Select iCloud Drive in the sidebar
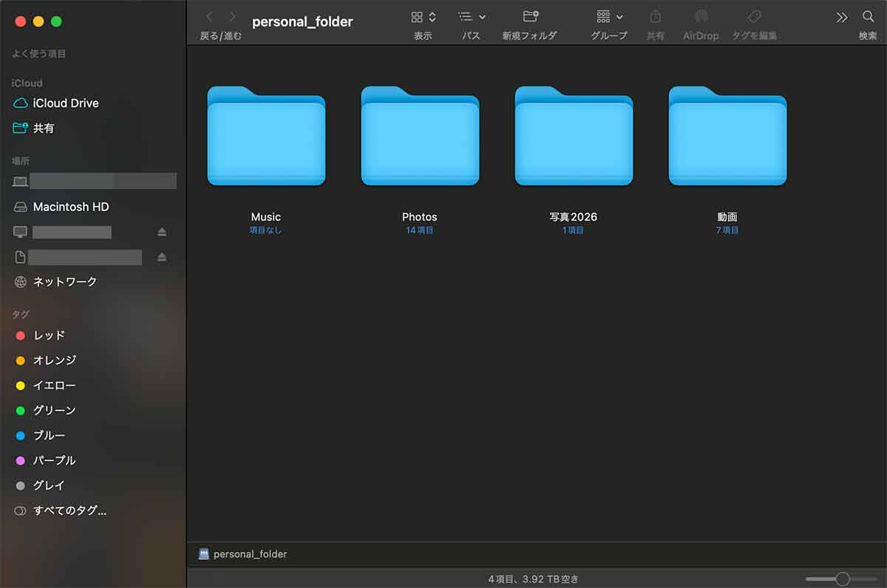The height and width of the screenshot is (588, 887). click(65, 103)
